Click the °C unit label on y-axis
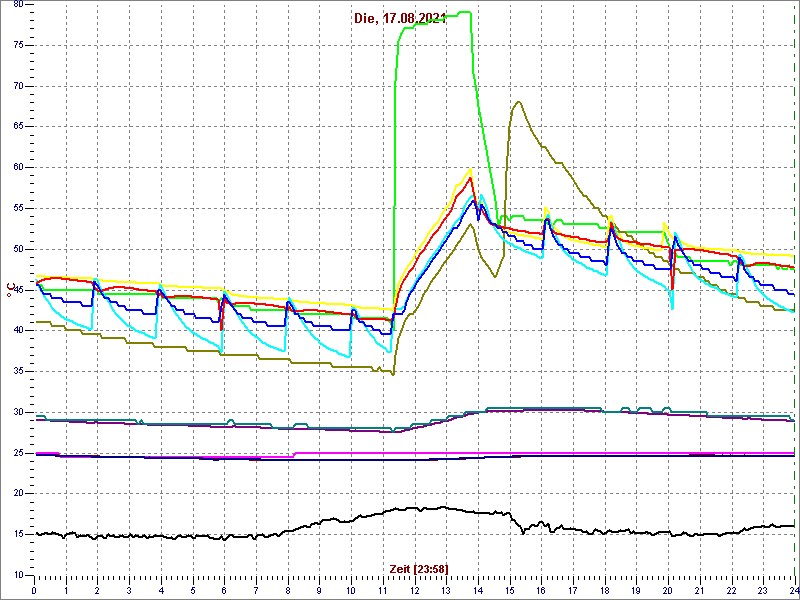 pos(9,290)
